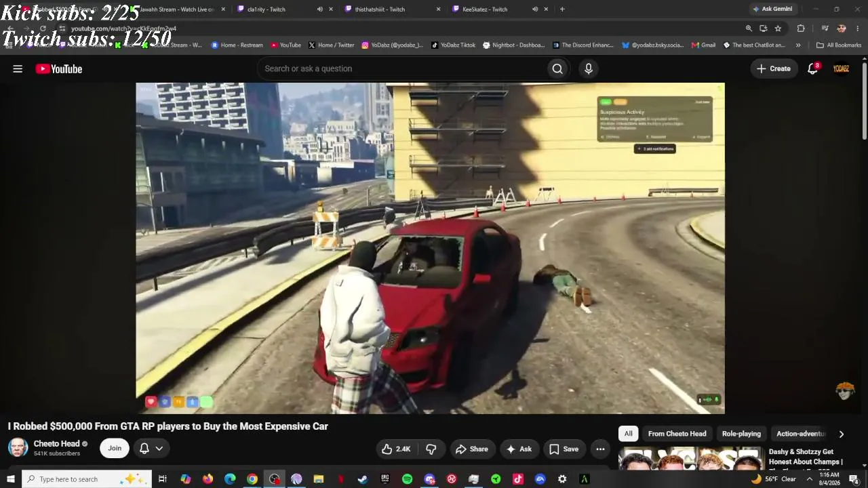
Task: Open Cheeto Head channel avatar
Action: point(18,448)
